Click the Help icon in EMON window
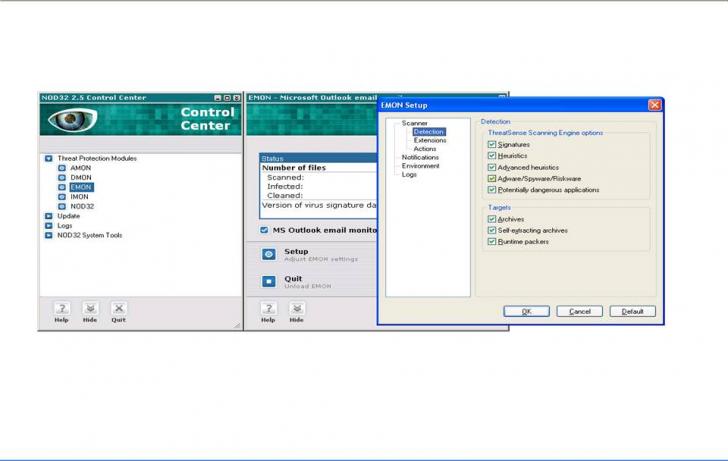Viewport: 728px width, 461px height. point(268,308)
